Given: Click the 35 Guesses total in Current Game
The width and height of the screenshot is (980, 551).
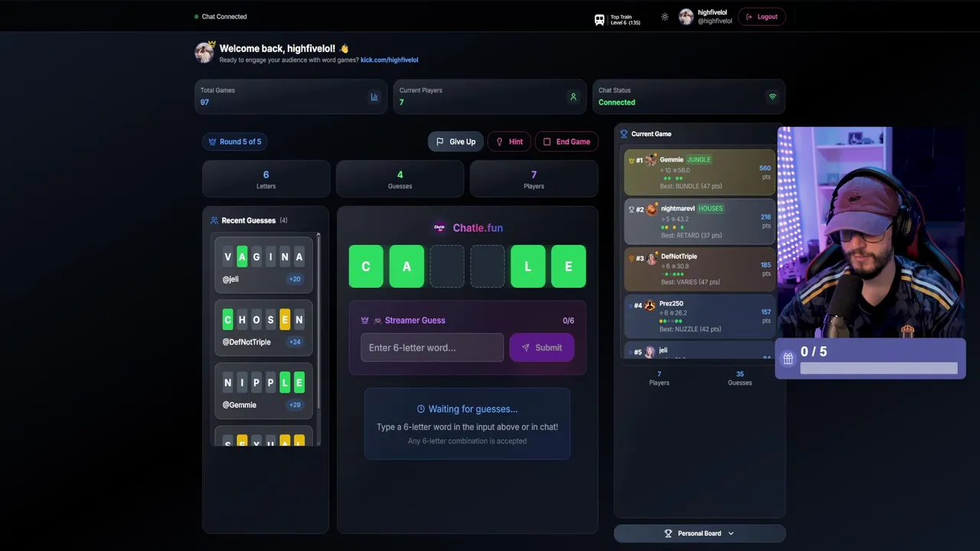Looking at the screenshot, I should [x=740, y=378].
